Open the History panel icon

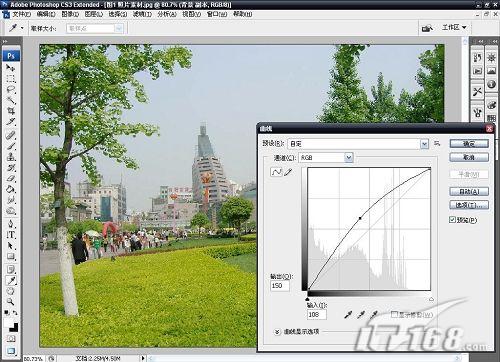click(477, 57)
